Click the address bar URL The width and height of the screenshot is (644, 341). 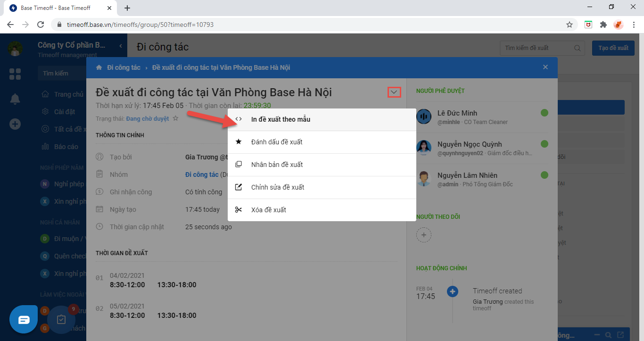point(140,25)
